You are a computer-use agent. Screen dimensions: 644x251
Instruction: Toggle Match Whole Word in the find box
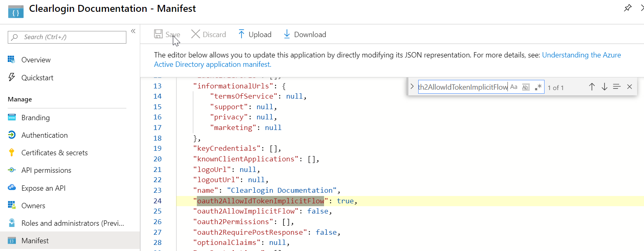pos(526,87)
